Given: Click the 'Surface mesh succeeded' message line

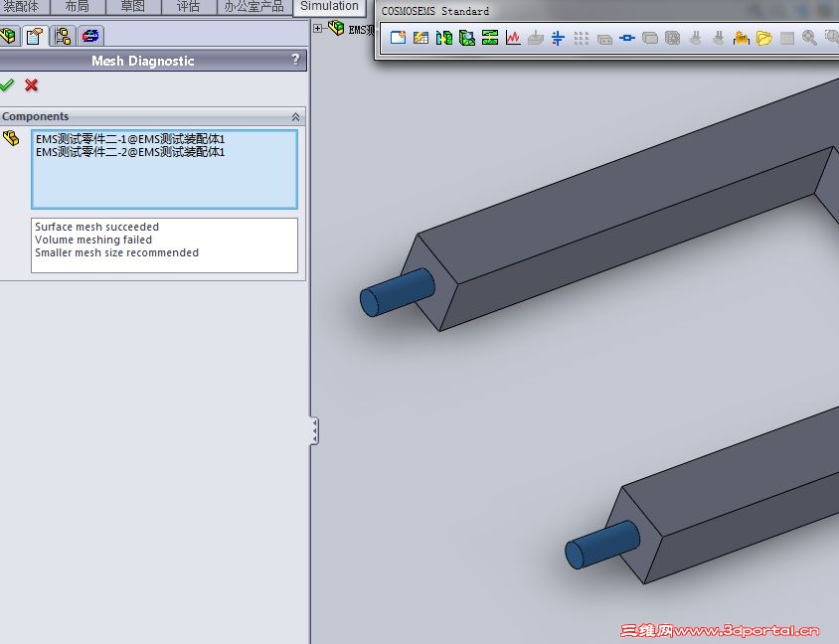Looking at the screenshot, I should (x=96, y=227).
